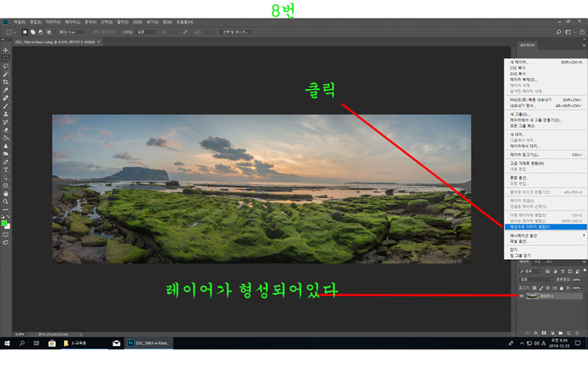Click the layer fx styles icon
The width and height of the screenshot is (588, 368).
tap(536, 333)
